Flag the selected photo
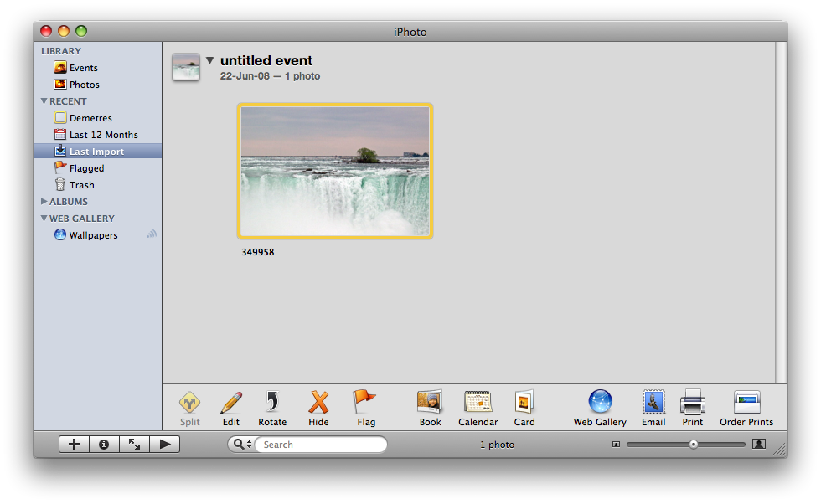Screen dimensions: 821x504 click(365, 404)
